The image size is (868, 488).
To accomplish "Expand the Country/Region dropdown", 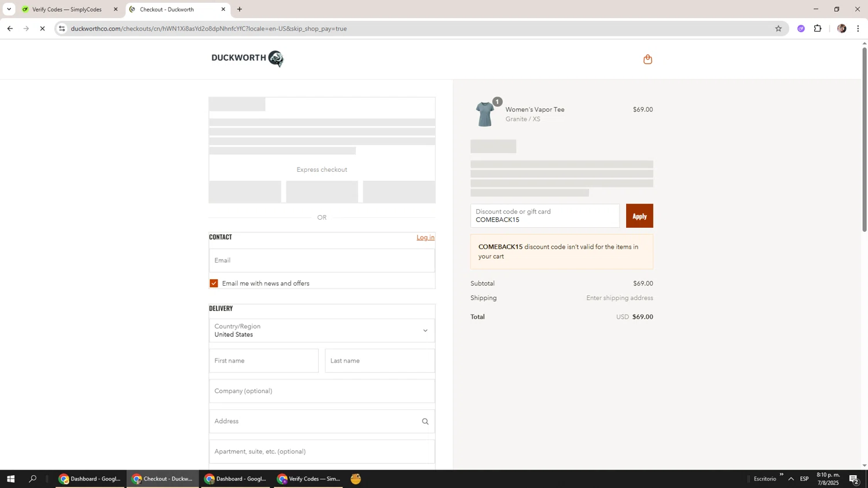I will [x=322, y=331].
